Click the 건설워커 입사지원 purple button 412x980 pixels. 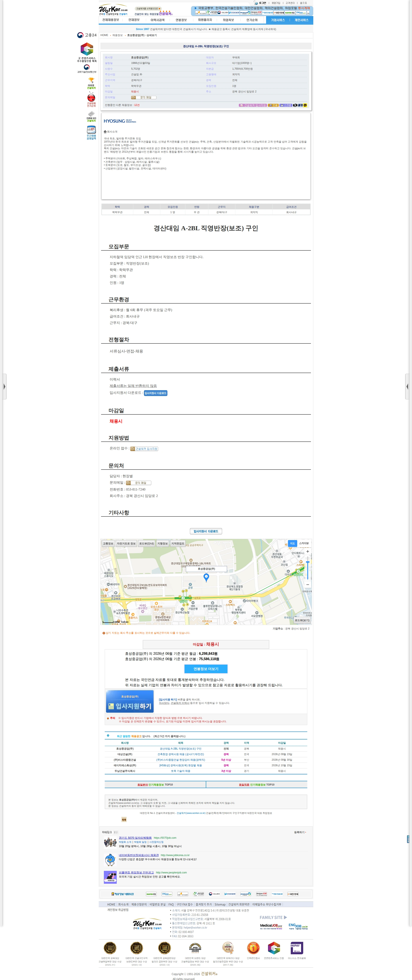pos(253,105)
